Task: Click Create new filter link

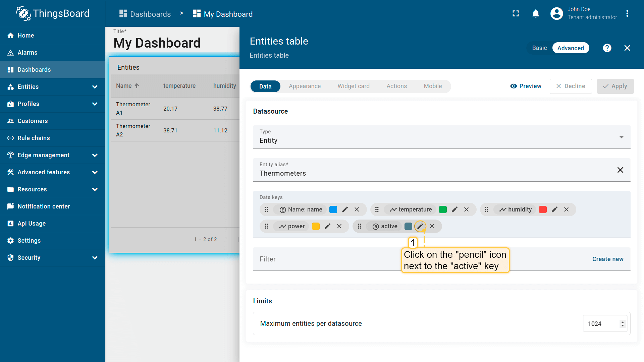Action: 607,259
